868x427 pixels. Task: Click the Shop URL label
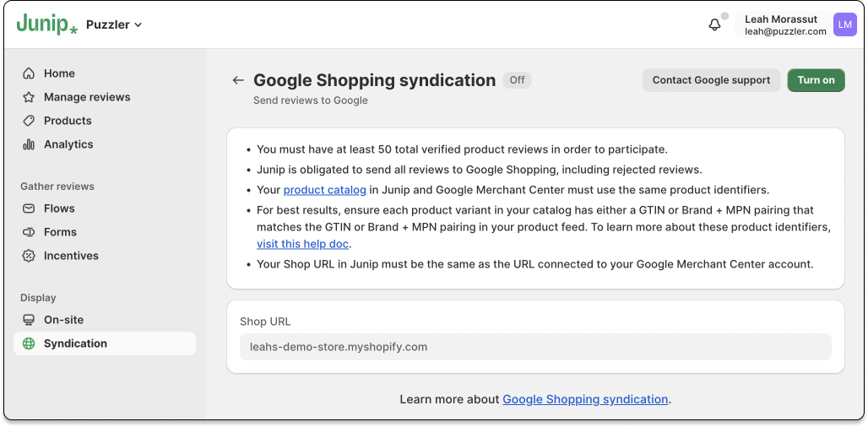265,322
